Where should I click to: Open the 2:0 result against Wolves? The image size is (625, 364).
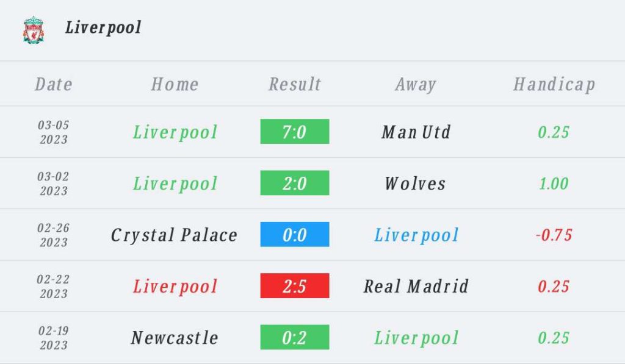295,183
